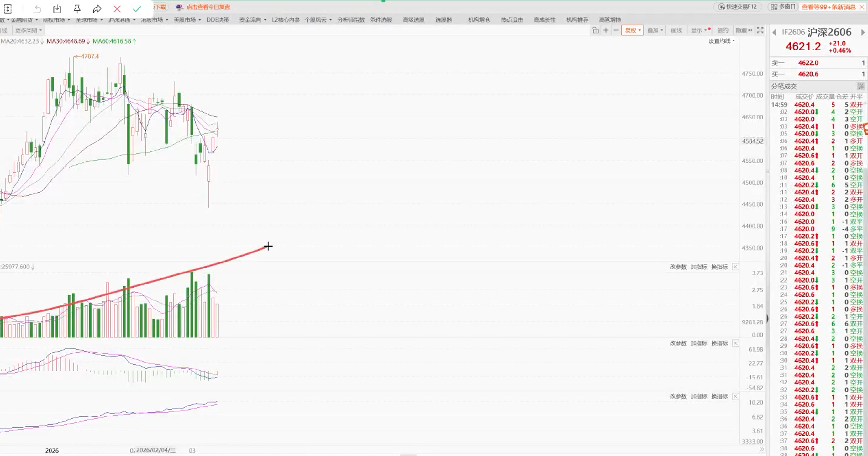Toggle fullscreen chart view icon
The image size is (868, 456).
coord(760,30)
